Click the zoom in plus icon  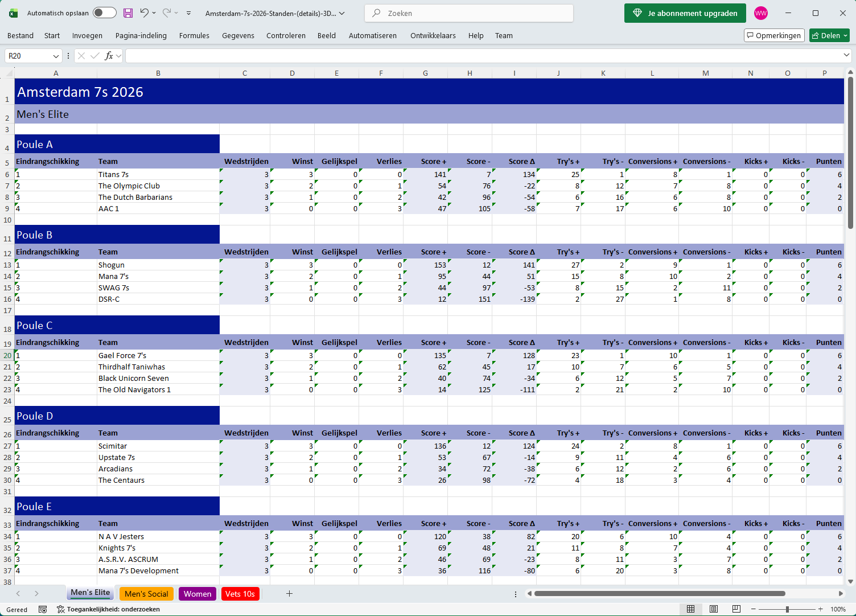[x=821, y=609]
